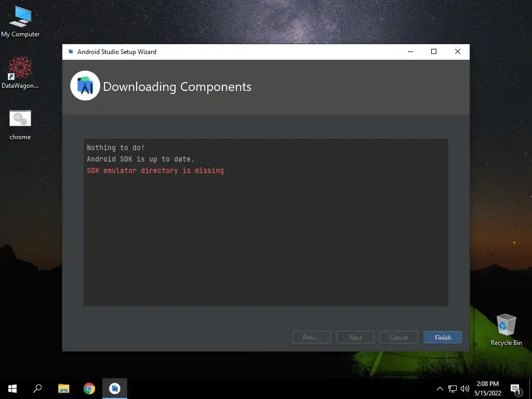Click the greyed-out Cancel button
This screenshot has width=532, height=399.
point(399,337)
